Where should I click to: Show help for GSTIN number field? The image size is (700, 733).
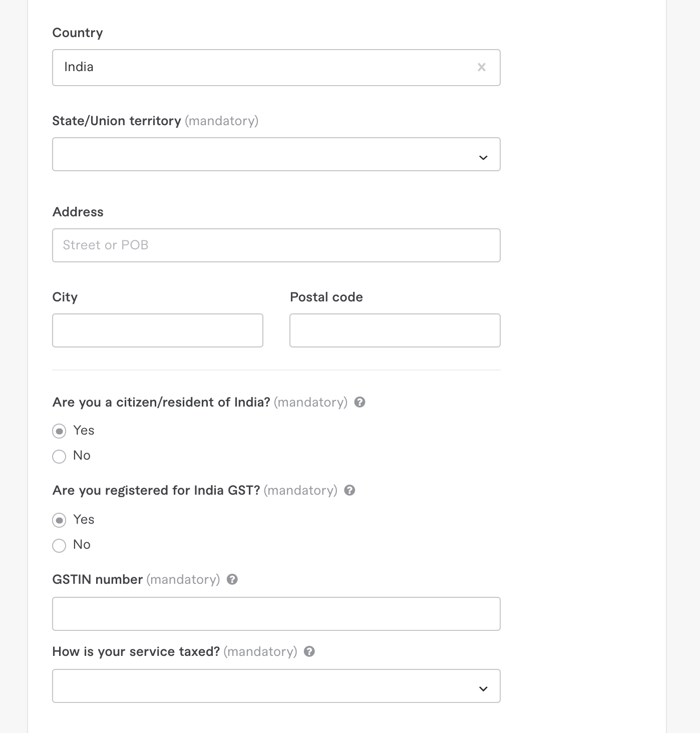pyautogui.click(x=232, y=579)
